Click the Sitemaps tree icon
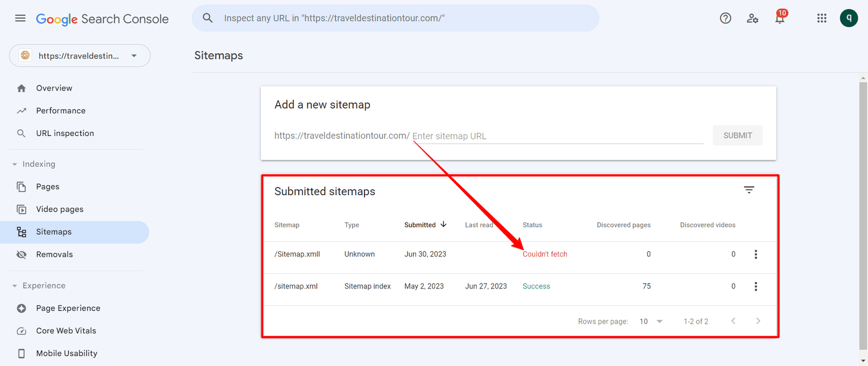 coord(22,232)
